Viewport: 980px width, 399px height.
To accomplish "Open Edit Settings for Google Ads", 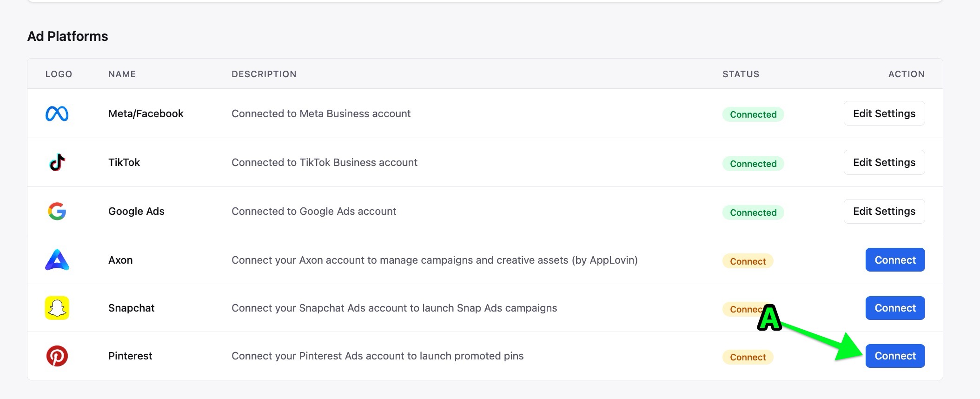I will pos(884,211).
